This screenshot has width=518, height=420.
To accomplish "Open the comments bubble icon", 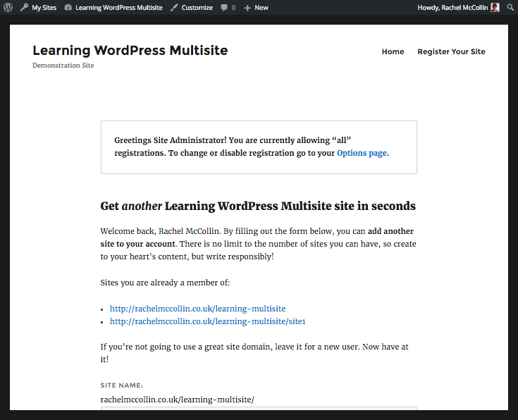I will click(224, 8).
